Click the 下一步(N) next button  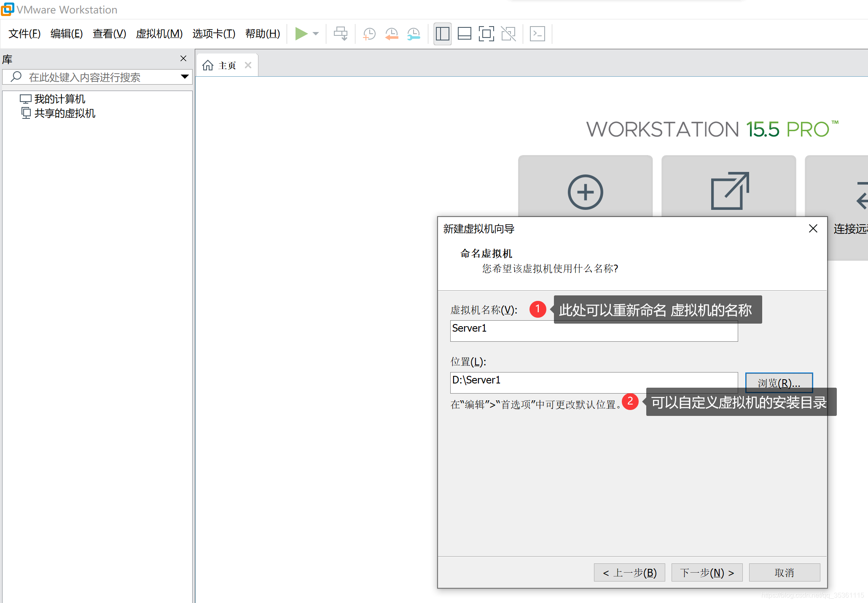[707, 573]
